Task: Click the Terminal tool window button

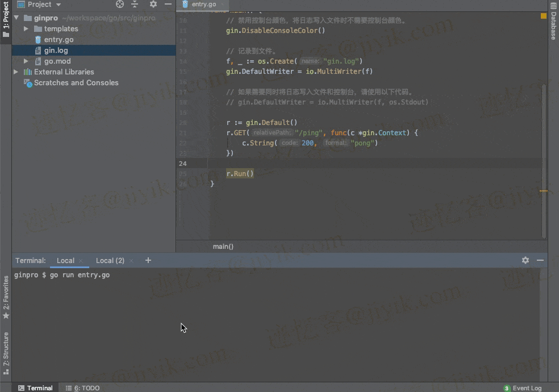Action: (x=35, y=387)
